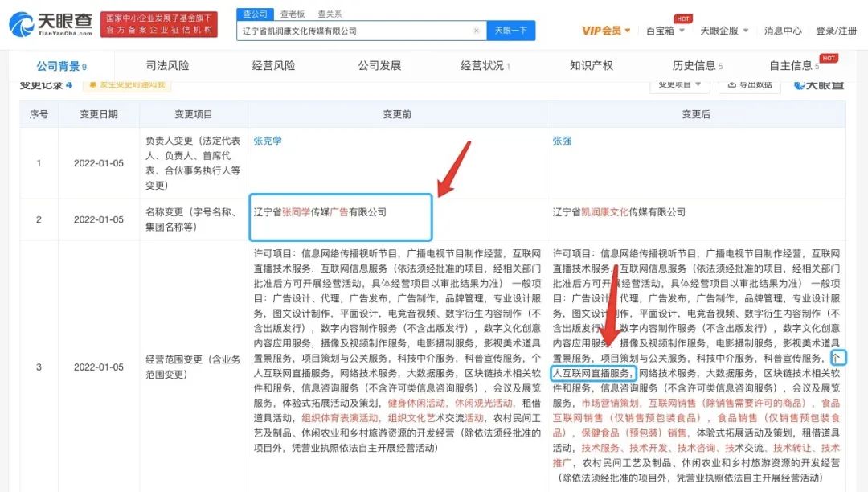Select the 查关系 search tab

(330, 14)
